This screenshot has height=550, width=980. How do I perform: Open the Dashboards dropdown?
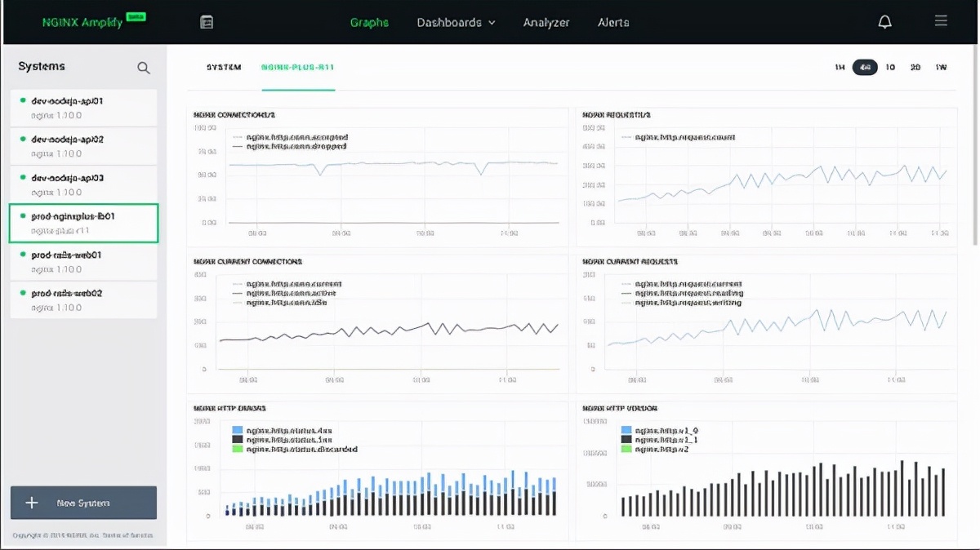pos(456,22)
